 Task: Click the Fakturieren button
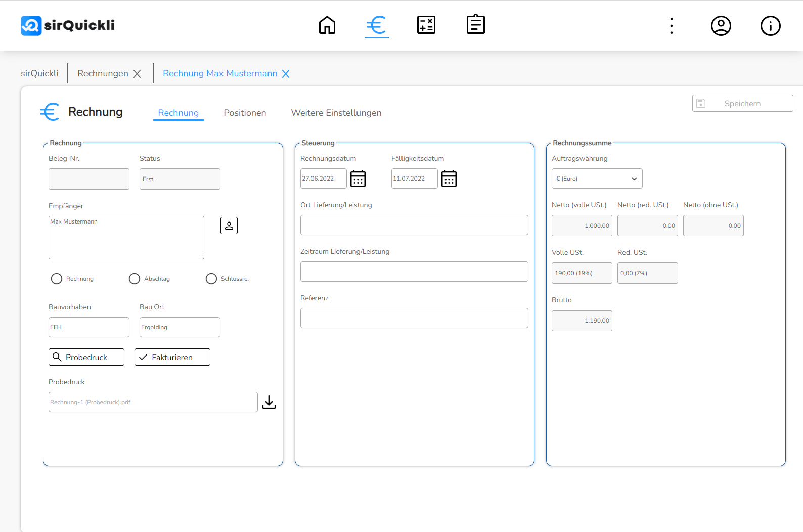click(x=172, y=357)
